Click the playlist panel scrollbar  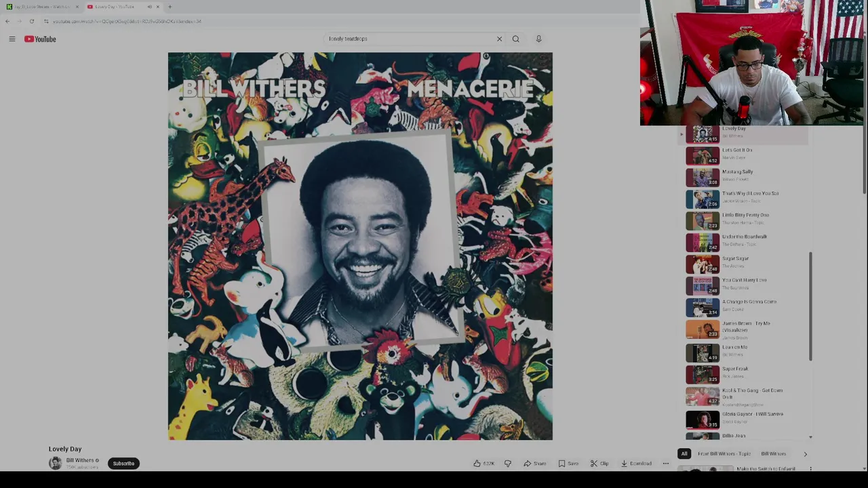pyautogui.click(x=810, y=307)
